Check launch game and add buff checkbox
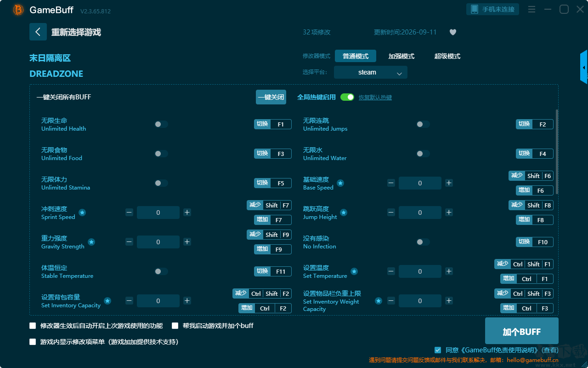 click(x=175, y=326)
